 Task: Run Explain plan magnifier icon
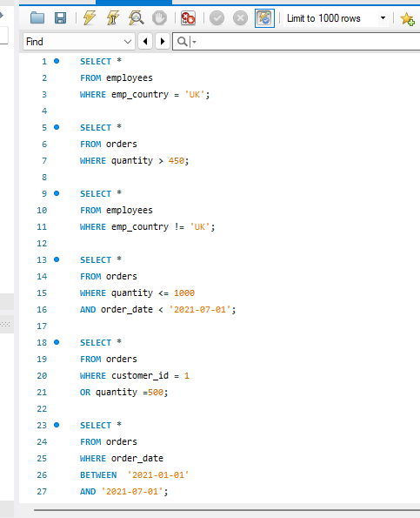pyautogui.click(x=136, y=17)
